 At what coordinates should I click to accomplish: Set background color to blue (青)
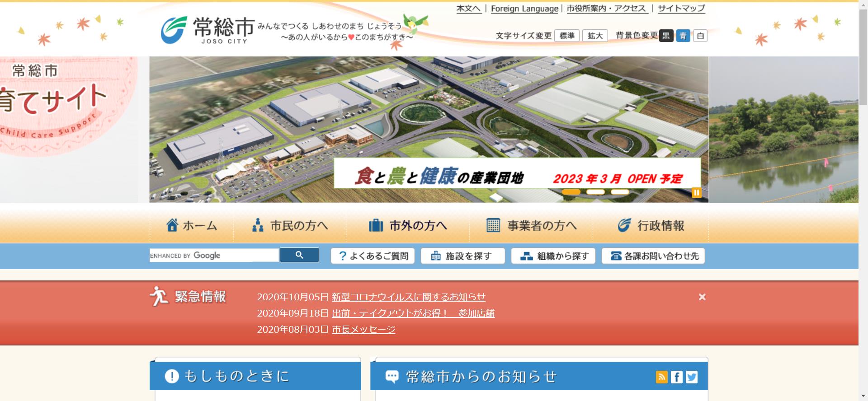click(x=683, y=36)
